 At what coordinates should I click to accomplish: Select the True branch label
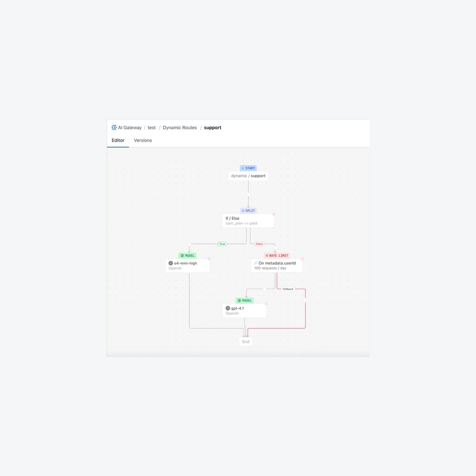(222, 244)
